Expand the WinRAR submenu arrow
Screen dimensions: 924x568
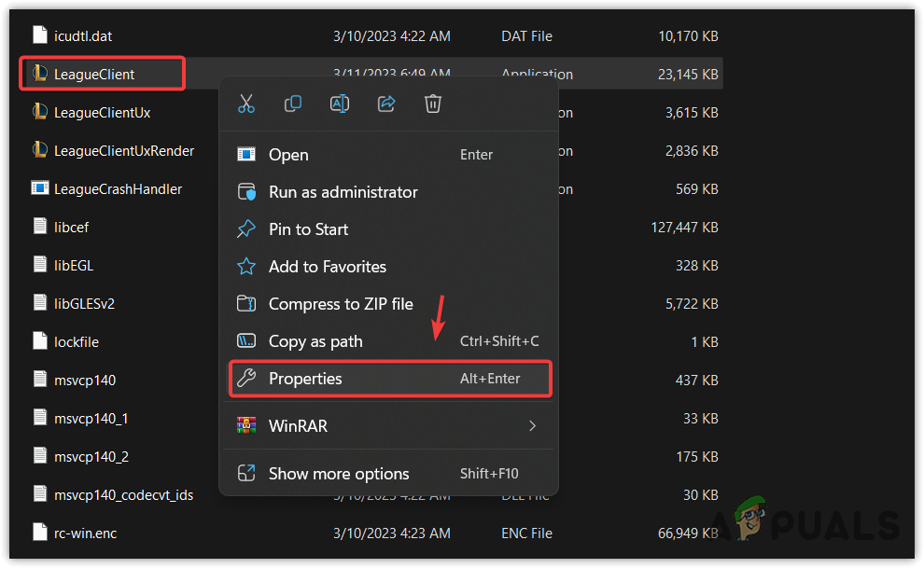tap(532, 425)
